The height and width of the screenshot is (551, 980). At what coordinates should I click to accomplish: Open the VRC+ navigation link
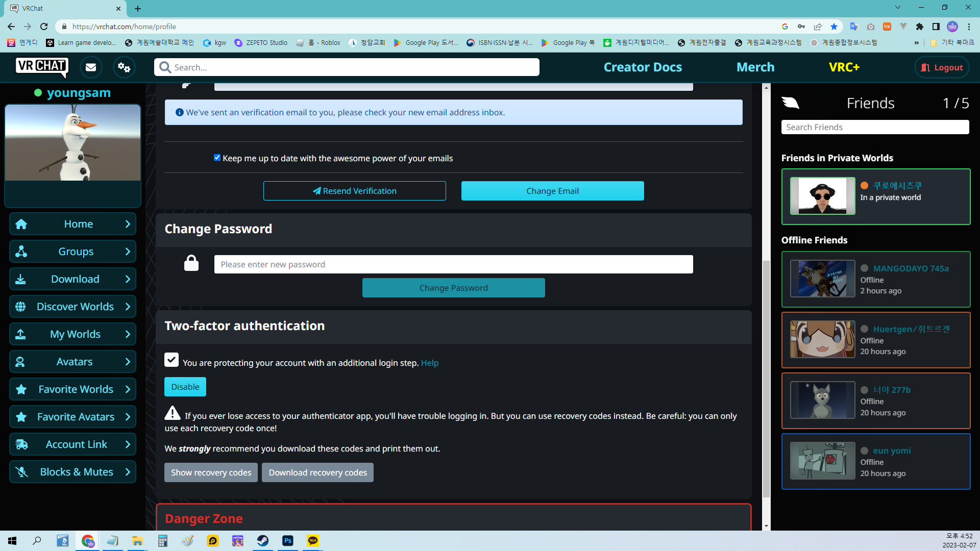844,67
